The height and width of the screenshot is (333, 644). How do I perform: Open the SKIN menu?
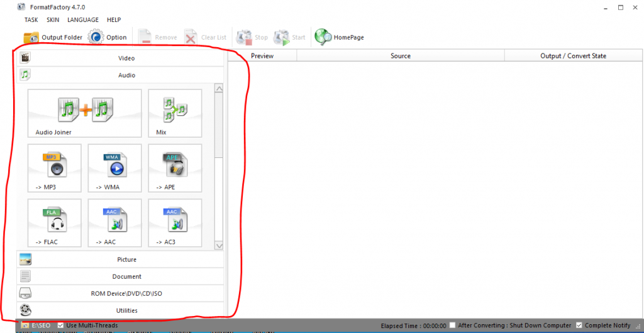53,20
